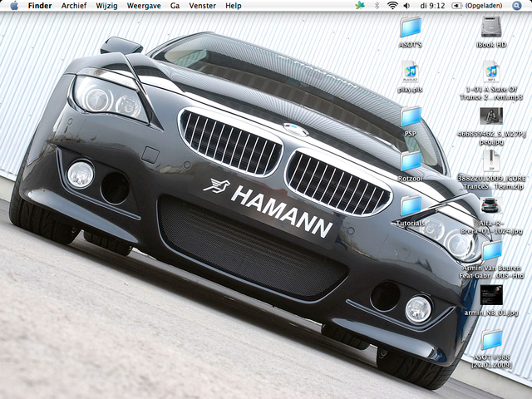
Task: Select the Rotzooi folder icon
Action: tap(411, 161)
